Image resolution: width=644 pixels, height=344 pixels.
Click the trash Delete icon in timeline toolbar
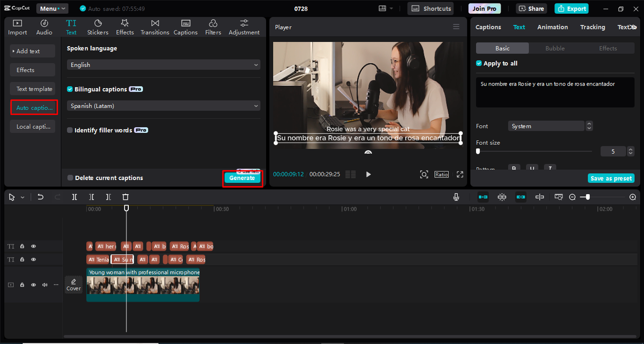pyautogui.click(x=126, y=197)
